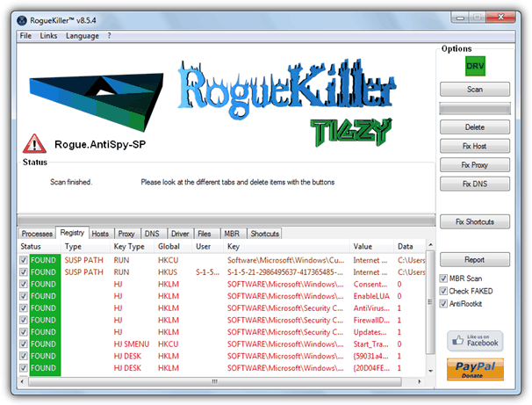This screenshot has width=532, height=405.
Task: Sort by the Global column header
Action: tap(173, 247)
